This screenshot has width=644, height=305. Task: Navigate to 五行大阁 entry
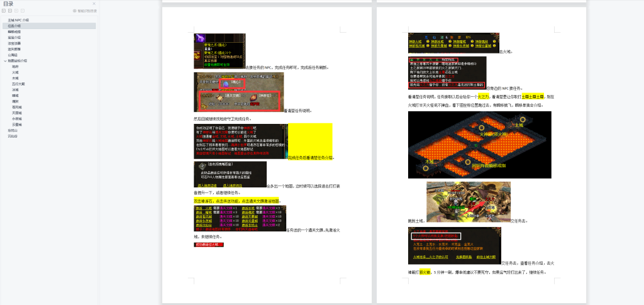point(18,84)
